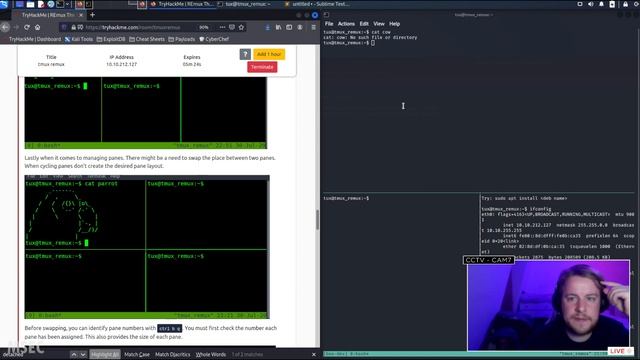
Task: Open the Payloads bookmark folder
Action: [x=182, y=39]
